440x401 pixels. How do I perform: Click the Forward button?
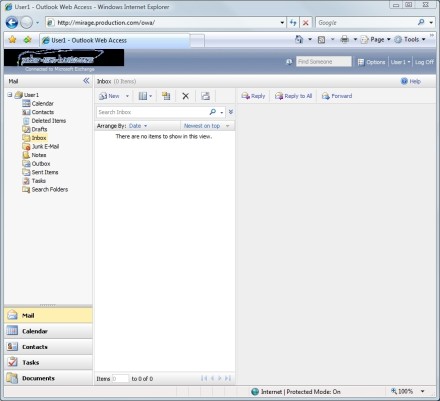(x=337, y=96)
